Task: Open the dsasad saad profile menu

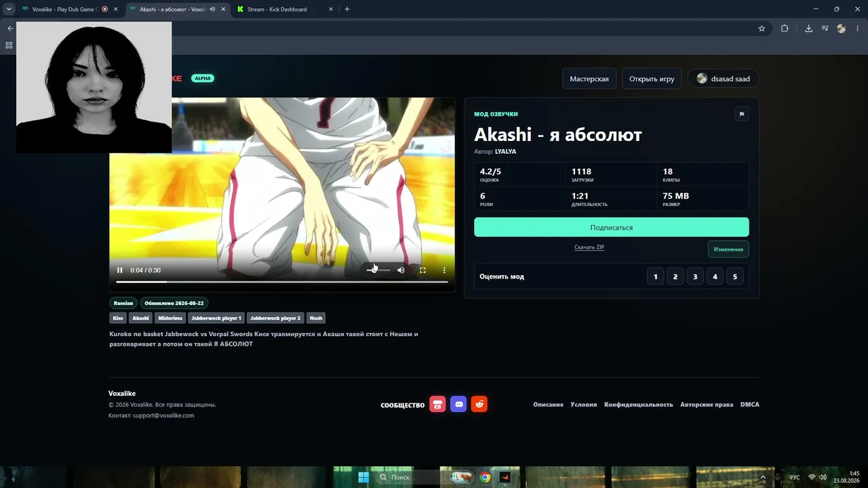Action: pyautogui.click(x=723, y=79)
